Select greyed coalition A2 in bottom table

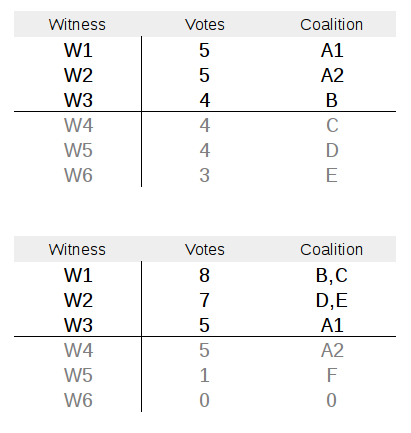click(332, 350)
